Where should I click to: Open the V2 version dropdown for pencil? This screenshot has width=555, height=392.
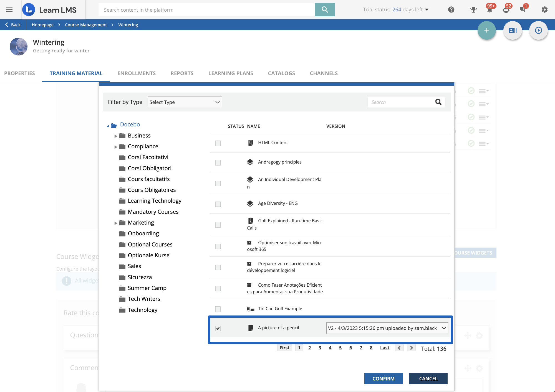(x=387, y=328)
